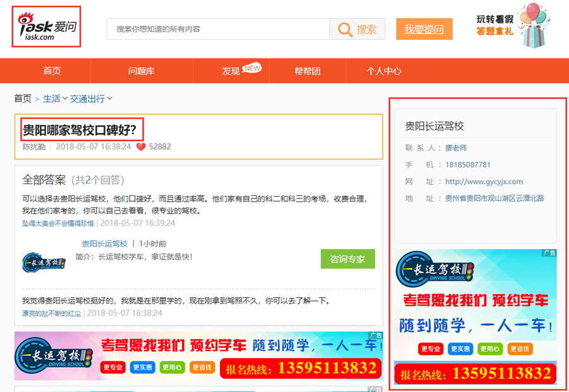
Task: Open profile of 漂亮的扯不断的红尘
Action: [52, 313]
